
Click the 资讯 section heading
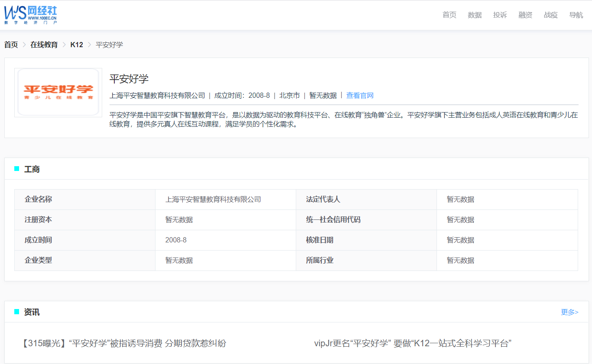(x=32, y=312)
